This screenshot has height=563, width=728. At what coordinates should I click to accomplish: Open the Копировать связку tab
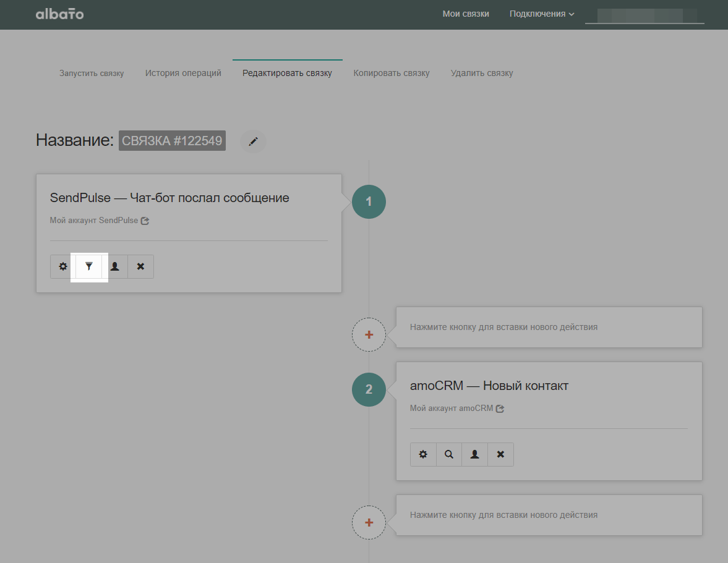coord(392,74)
